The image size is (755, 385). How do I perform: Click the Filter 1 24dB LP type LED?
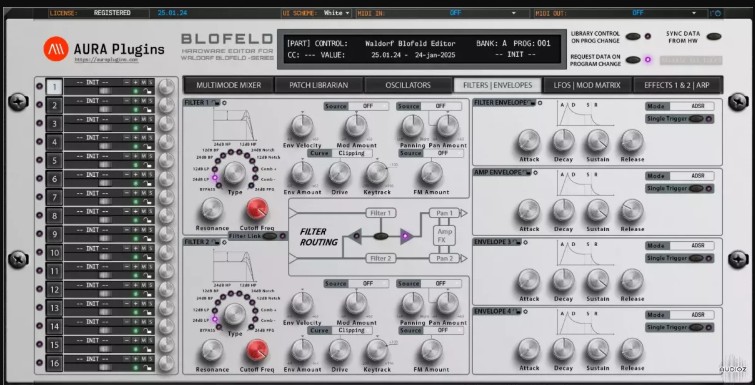215,178
